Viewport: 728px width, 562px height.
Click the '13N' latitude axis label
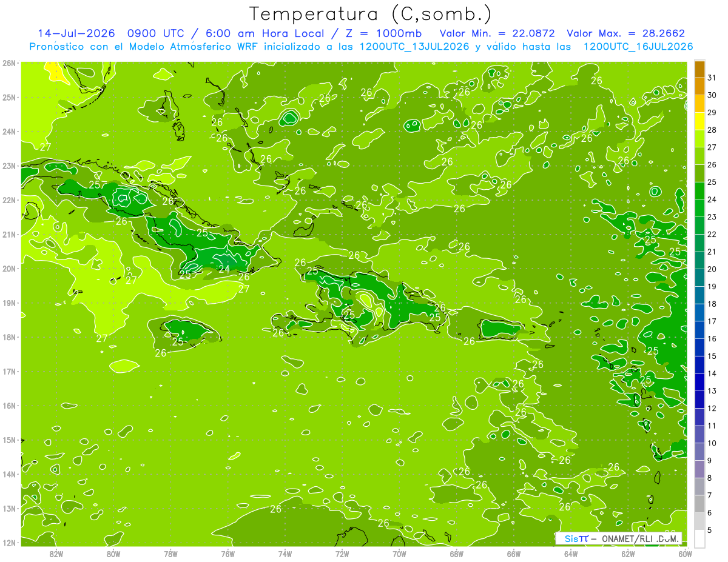[9, 509]
